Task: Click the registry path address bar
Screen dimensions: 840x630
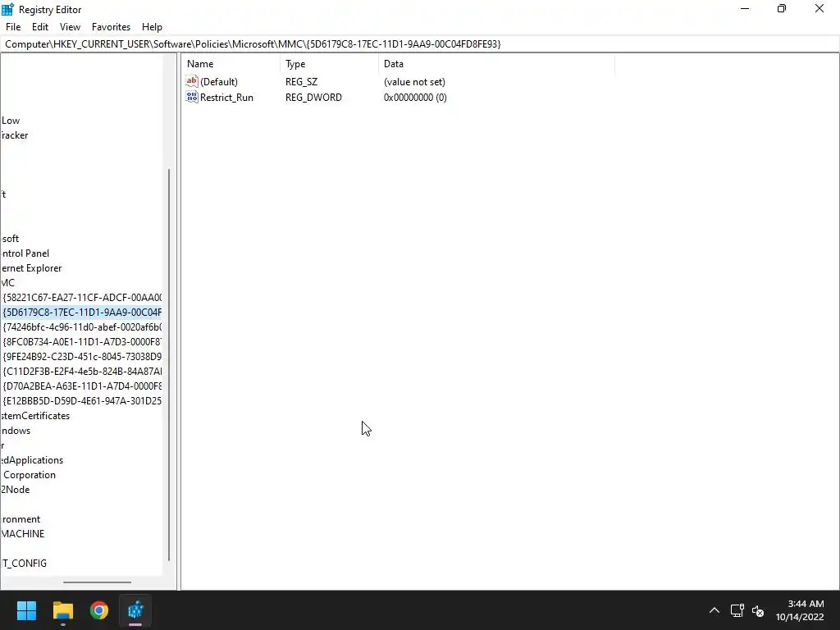Action: (420, 44)
